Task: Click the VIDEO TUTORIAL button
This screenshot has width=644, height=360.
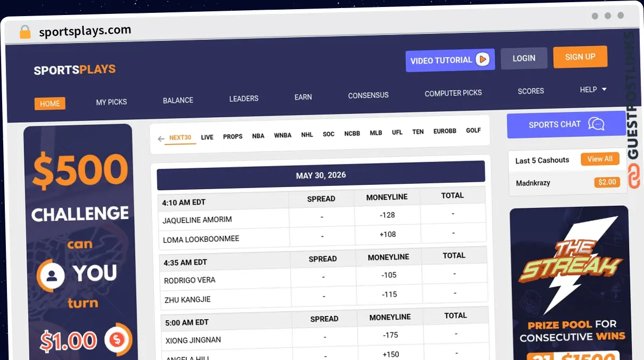Action: [x=450, y=61]
